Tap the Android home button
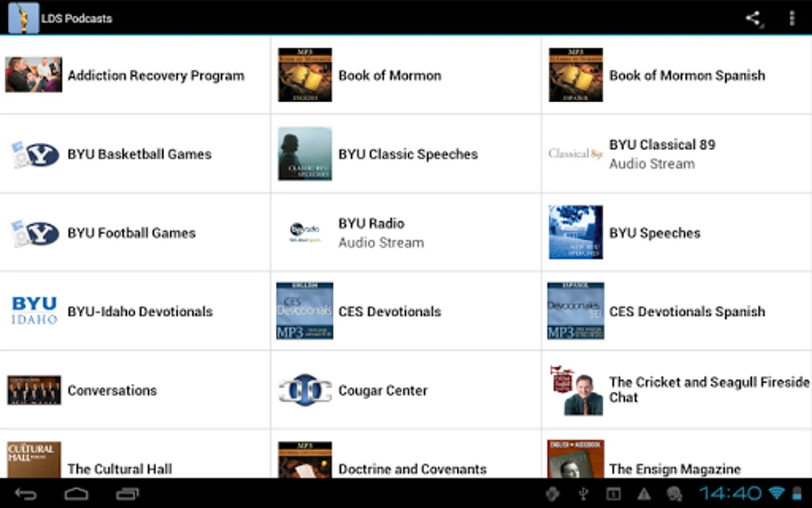The width and height of the screenshot is (812, 508). [76, 494]
